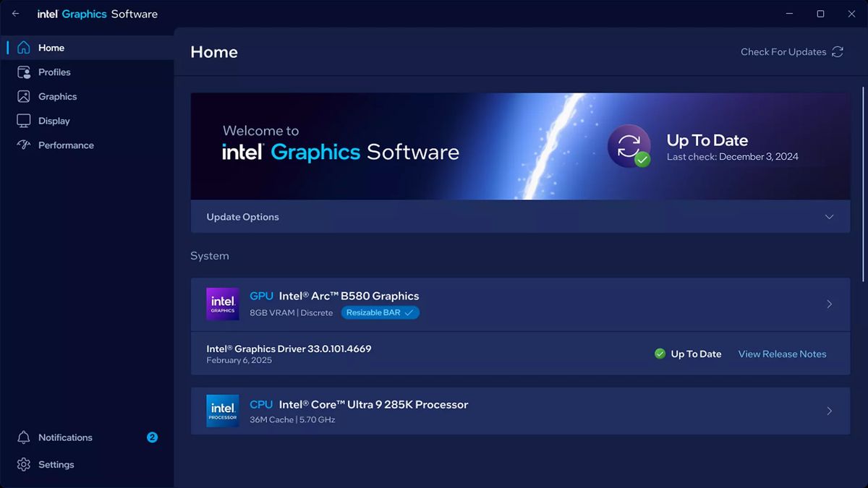868x488 pixels.
Task: Click the Graphics sidebar icon
Action: tap(22, 96)
